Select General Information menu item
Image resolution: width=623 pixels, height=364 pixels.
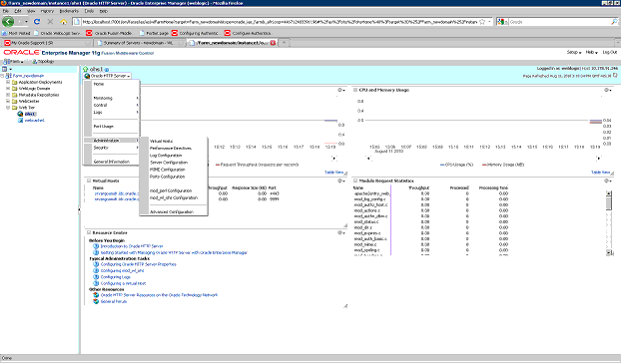pyautogui.click(x=112, y=162)
